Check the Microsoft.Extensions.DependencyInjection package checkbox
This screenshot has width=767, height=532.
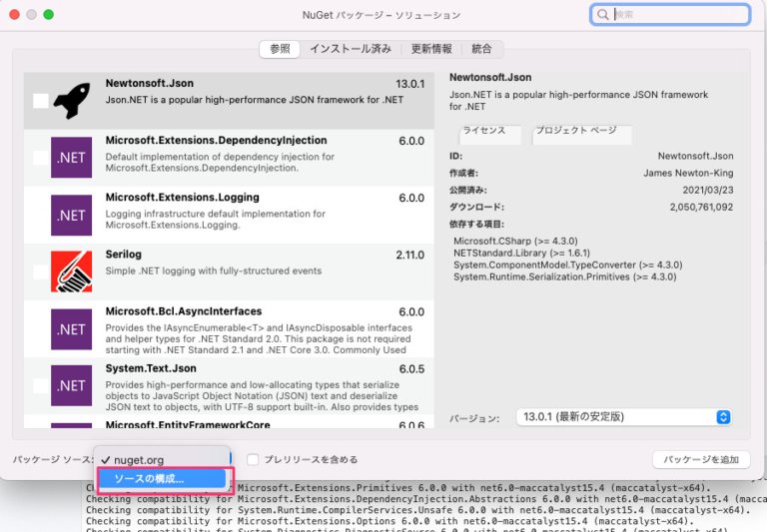pos(41,158)
